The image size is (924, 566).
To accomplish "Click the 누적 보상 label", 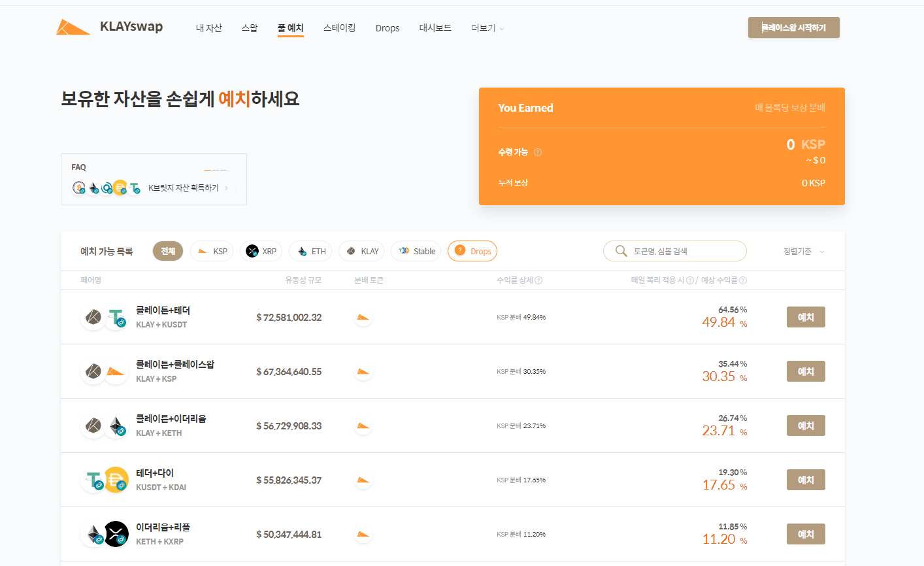I will (x=513, y=183).
